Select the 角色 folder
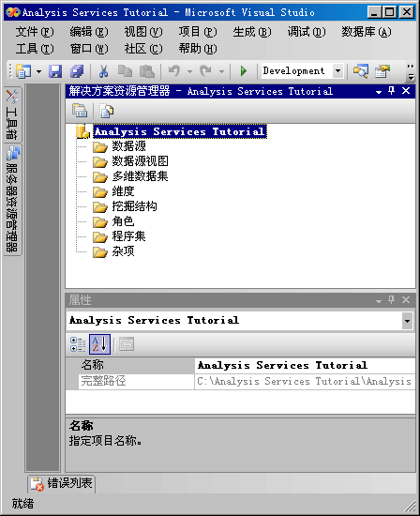This screenshot has width=420, height=516. point(123,221)
